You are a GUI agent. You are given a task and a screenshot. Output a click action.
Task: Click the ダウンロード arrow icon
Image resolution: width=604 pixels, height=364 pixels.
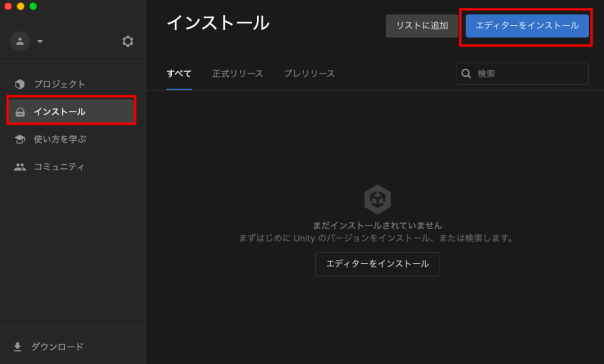[17, 347]
